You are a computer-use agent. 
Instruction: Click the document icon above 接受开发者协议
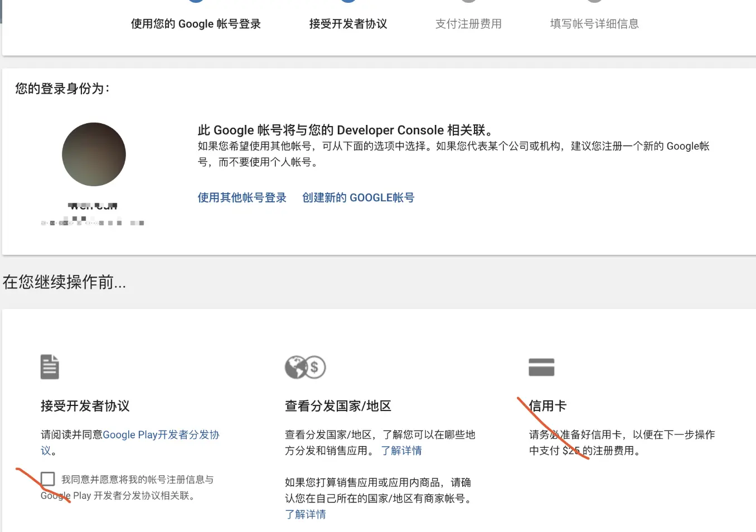pos(50,367)
